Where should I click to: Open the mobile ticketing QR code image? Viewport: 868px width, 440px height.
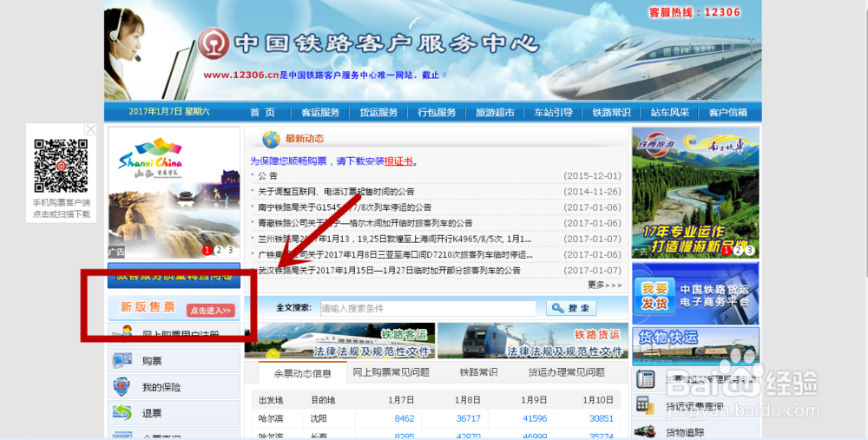(61, 166)
